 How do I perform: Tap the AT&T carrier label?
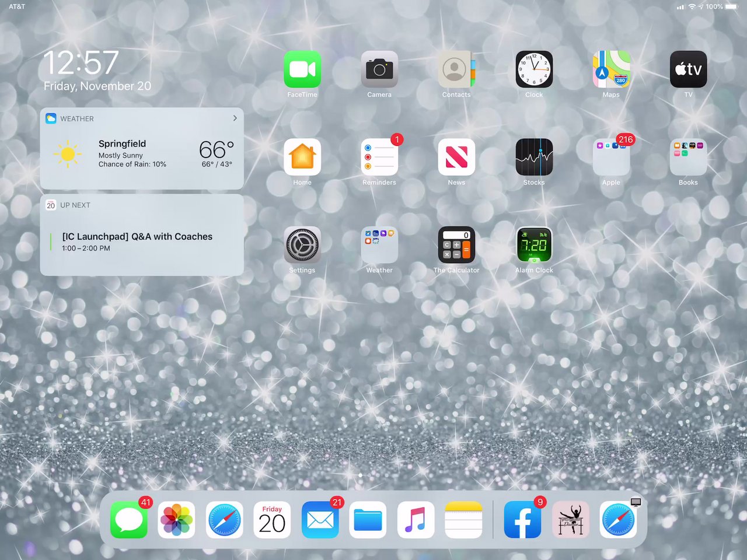(x=17, y=6)
